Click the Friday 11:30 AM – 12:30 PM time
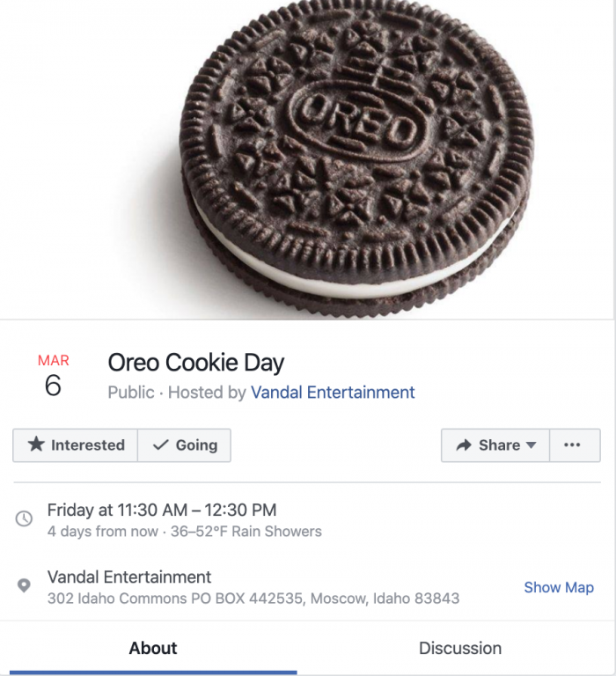Image resolution: width=616 pixels, height=676 pixels. point(162,510)
